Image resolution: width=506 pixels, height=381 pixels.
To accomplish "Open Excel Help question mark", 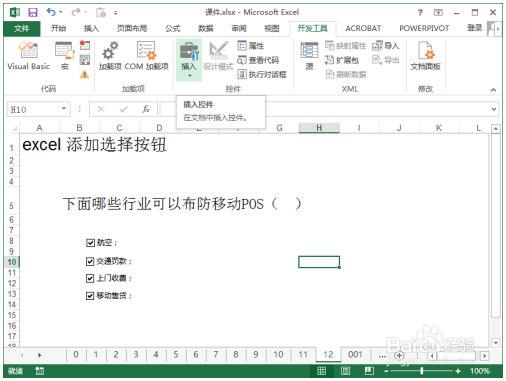I will [x=420, y=13].
